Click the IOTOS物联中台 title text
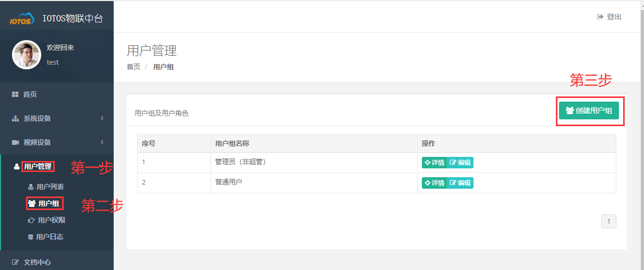The image size is (644, 270). (72, 19)
